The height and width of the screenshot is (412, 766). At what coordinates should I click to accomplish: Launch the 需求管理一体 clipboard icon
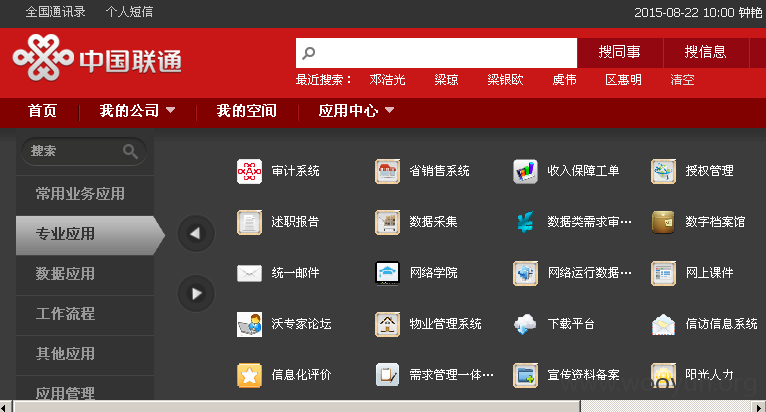tap(387, 375)
